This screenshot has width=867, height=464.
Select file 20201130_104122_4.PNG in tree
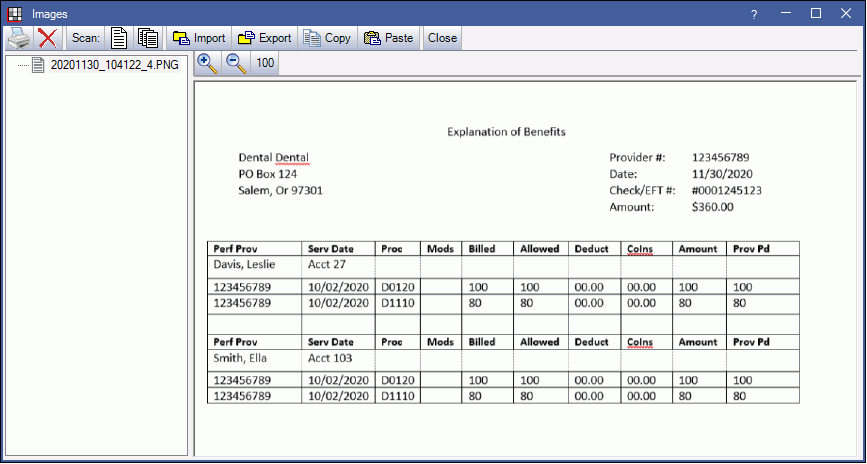pos(114,65)
